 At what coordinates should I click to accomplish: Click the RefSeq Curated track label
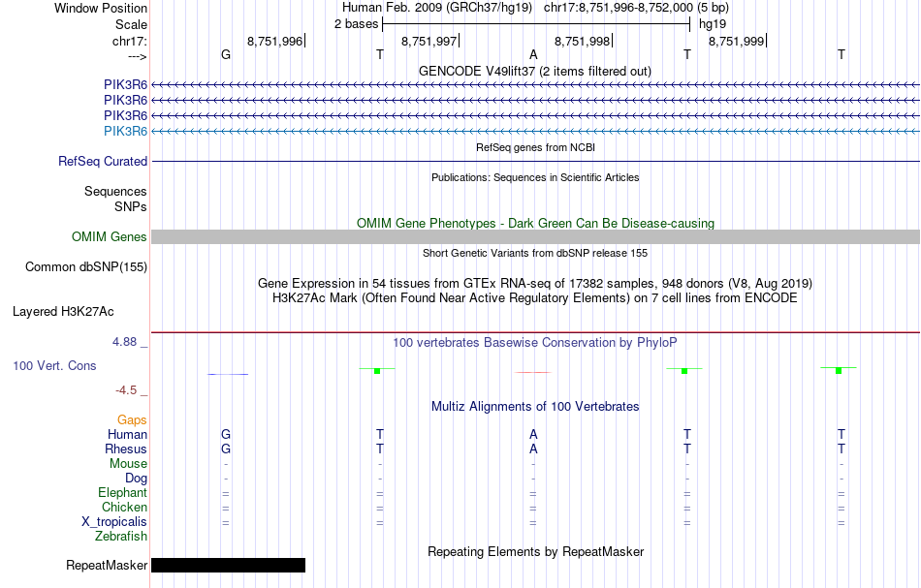(x=102, y=161)
